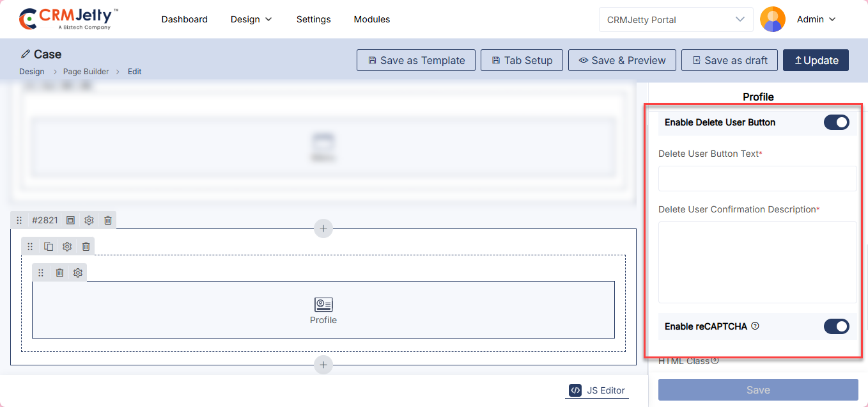868x407 pixels.
Task: Open the Modules menu item
Action: [372, 19]
